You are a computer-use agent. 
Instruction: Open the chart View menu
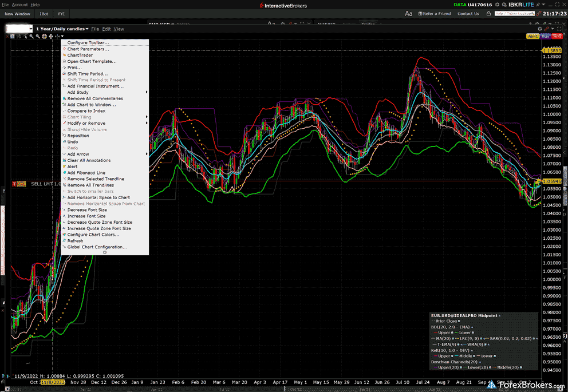(119, 29)
